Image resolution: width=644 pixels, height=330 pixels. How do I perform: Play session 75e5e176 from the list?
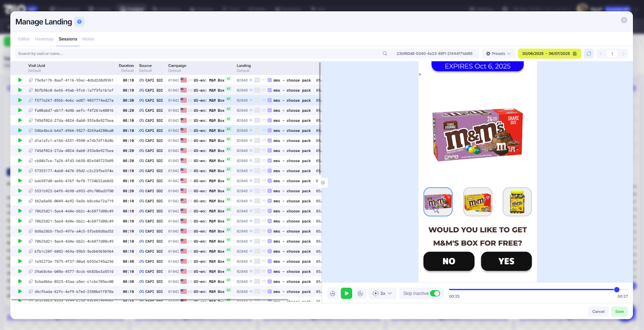[x=20, y=80]
